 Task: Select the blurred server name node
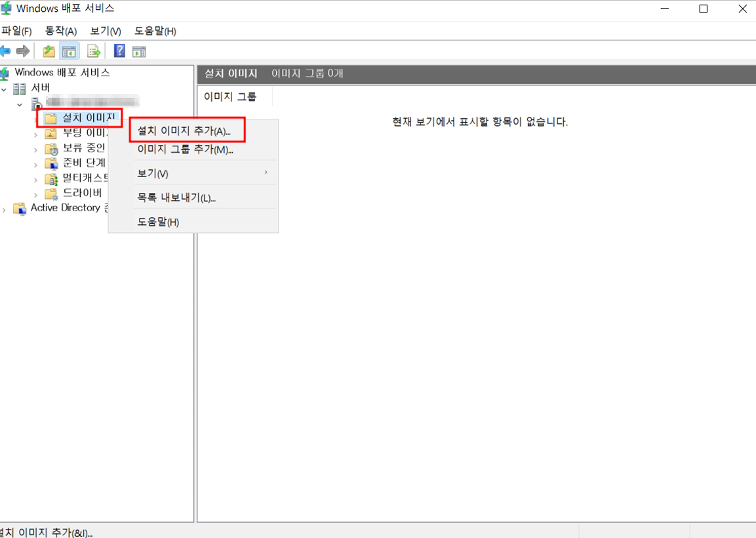92,101
